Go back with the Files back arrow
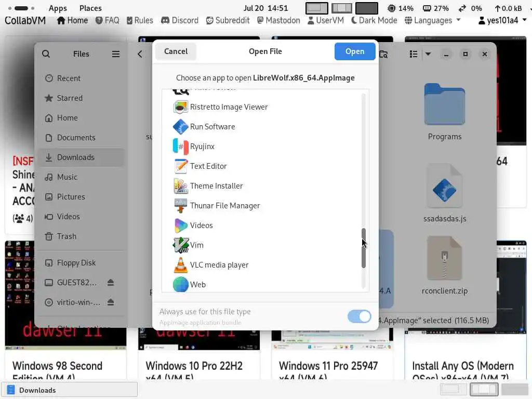The height and width of the screenshot is (399, 532). [140, 54]
